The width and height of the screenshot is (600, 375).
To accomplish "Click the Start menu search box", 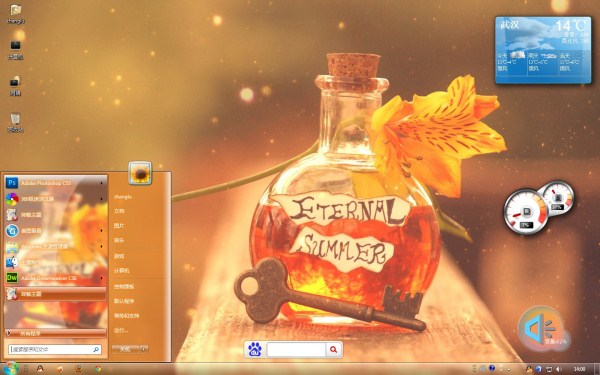I will point(55,349).
